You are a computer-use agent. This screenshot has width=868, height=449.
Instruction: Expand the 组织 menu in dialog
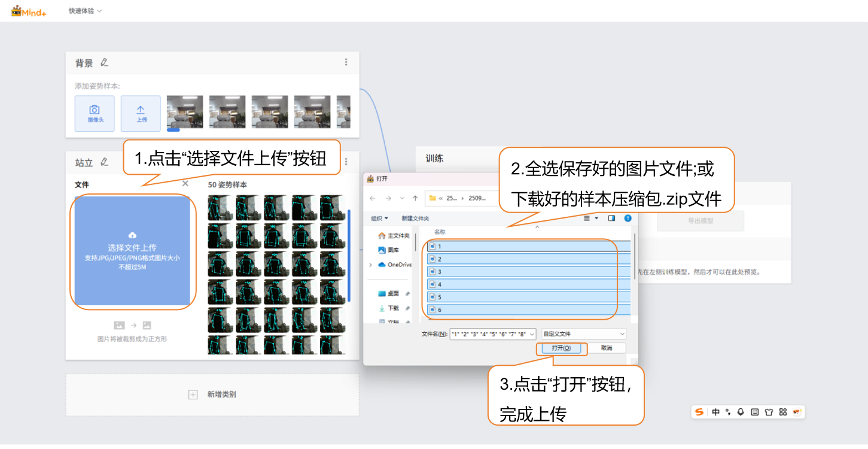coord(379,219)
